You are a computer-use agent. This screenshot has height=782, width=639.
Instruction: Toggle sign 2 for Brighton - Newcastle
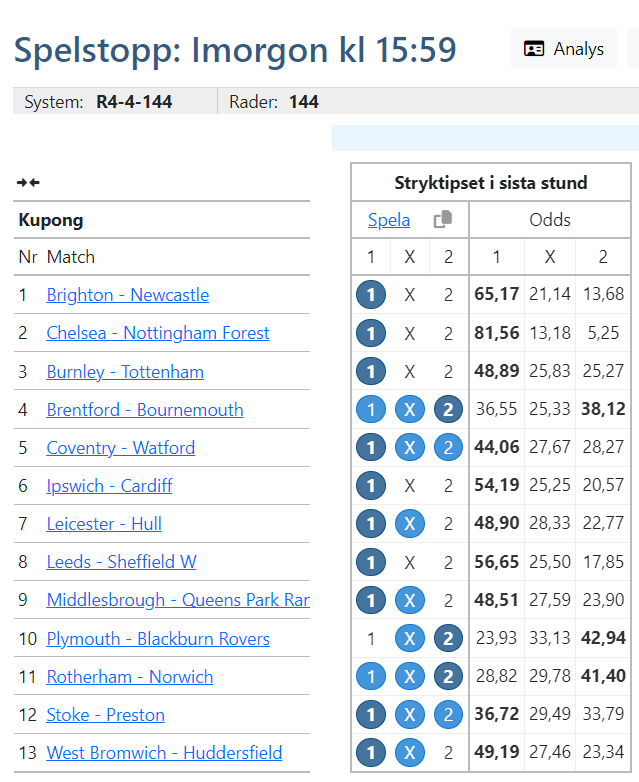(448, 295)
